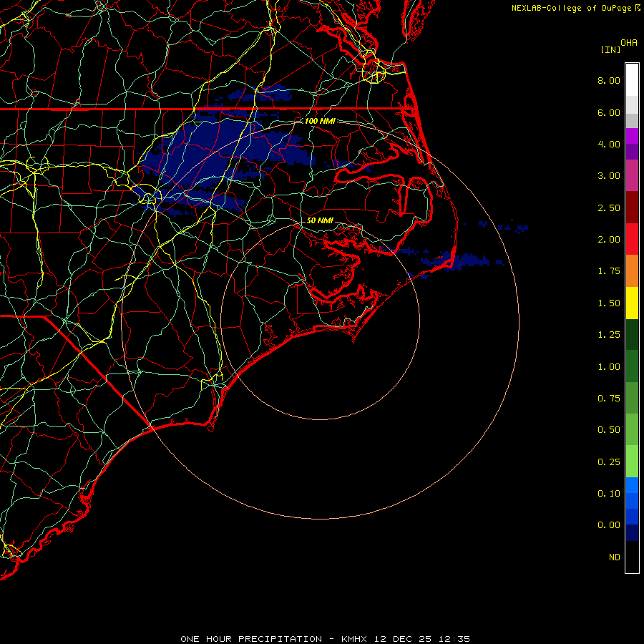Click the 4.00 legend value

609,144
